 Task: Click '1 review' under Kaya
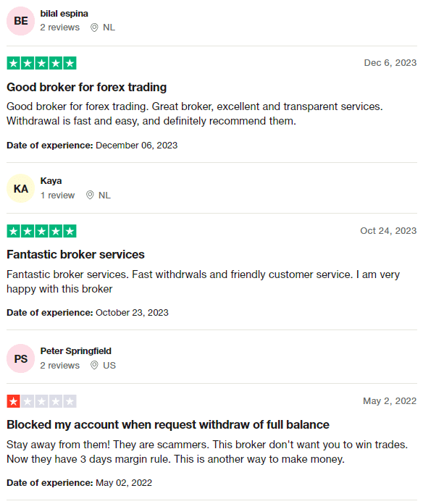click(x=57, y=196)
